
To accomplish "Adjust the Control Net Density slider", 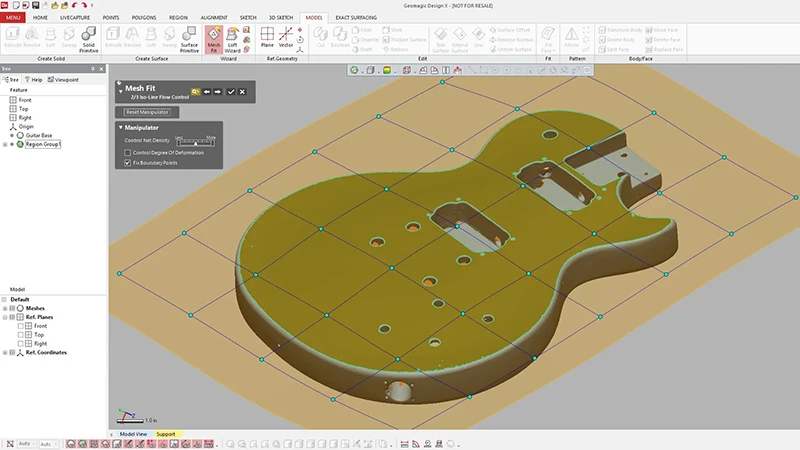I will pyautogui.click(x=195, y=142).
